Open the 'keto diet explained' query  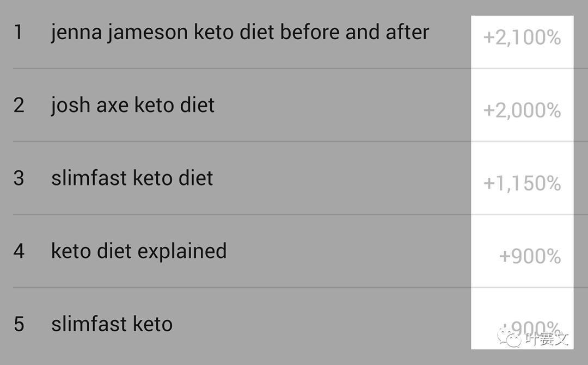(139, 251)
